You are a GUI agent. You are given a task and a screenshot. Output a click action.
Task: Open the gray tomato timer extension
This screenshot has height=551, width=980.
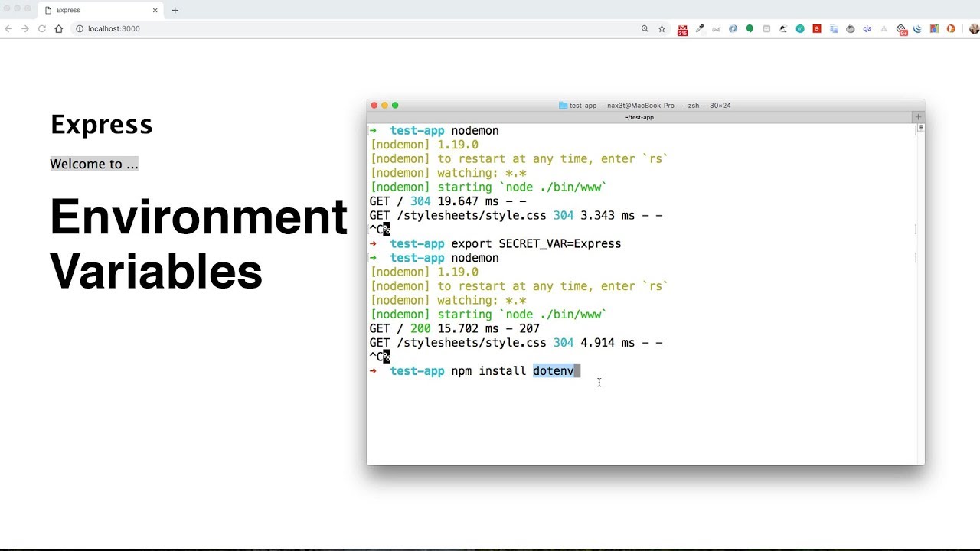(x=851, y=28)
